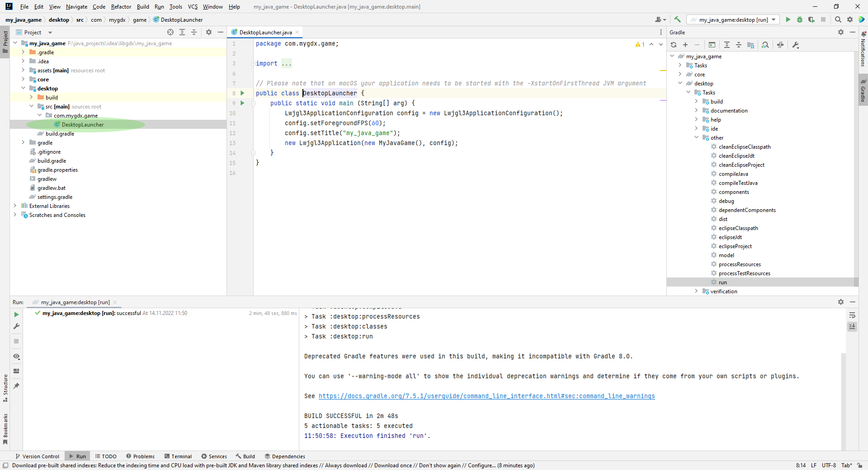868x470 pixels.
Task: Go to next highlighted error arrow in editor
Action: click(661, 44)
